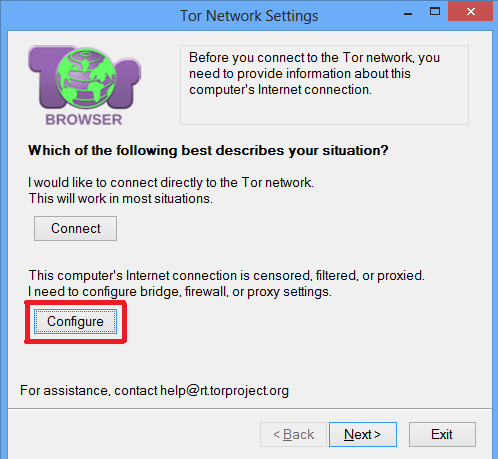The image size is (498, 459).
Task: Click the grayed-out Back button
Action: [293, 434]
